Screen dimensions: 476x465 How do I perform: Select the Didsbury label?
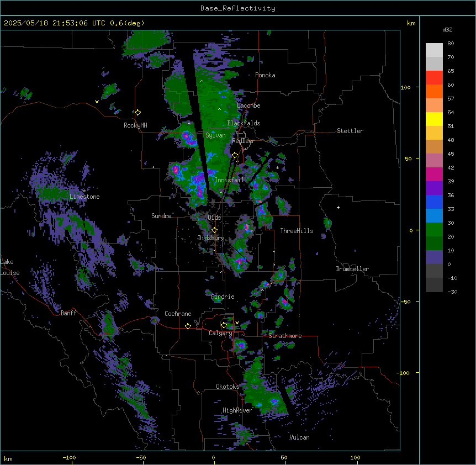211,238
